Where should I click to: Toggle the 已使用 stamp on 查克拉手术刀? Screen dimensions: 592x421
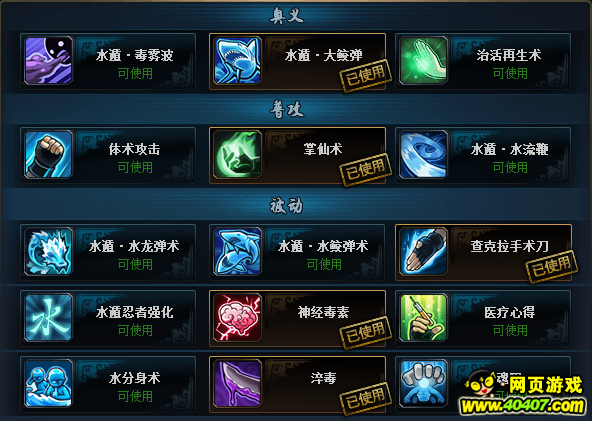pos(552,267)
